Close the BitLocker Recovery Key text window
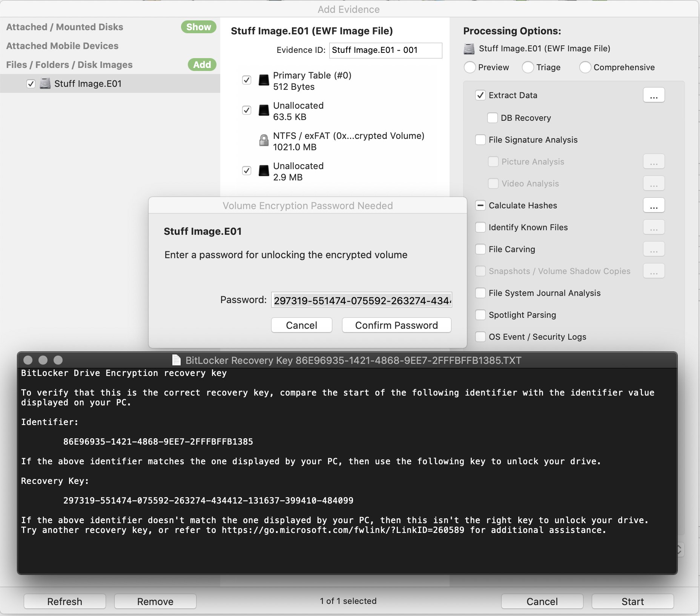700x616 pixels. tap(28, 360)
